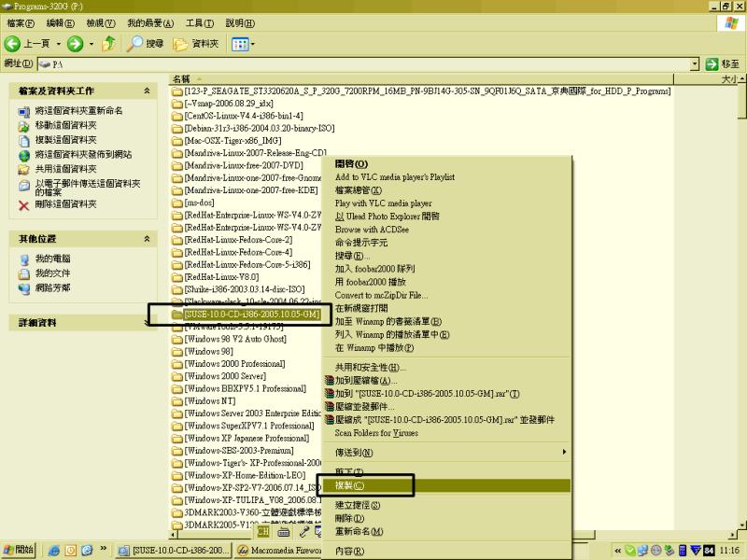Select Browse with ACDSee
Screen dimensions: 747x560
click(x=447, y=229)
